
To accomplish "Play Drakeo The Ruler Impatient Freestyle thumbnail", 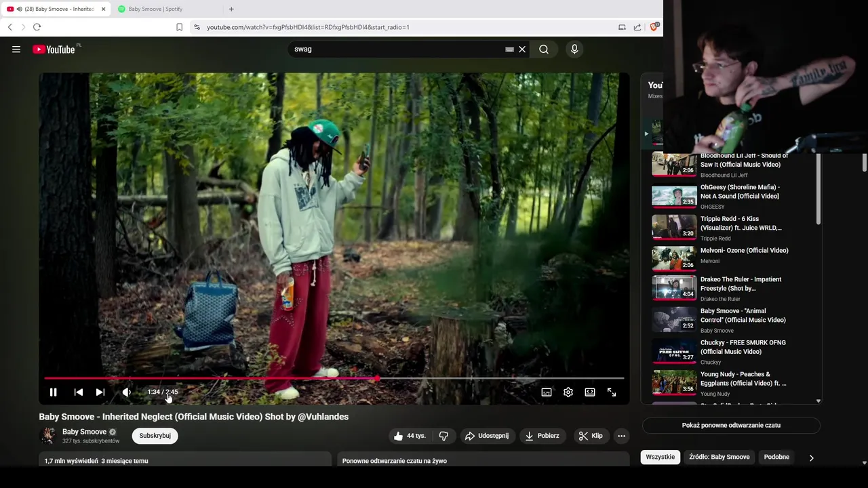I will [674, 287].
